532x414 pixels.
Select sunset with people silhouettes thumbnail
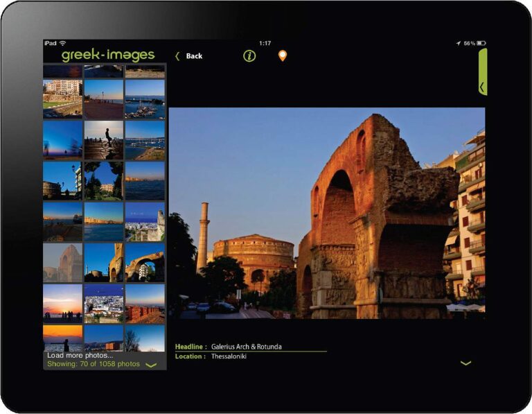62,303
